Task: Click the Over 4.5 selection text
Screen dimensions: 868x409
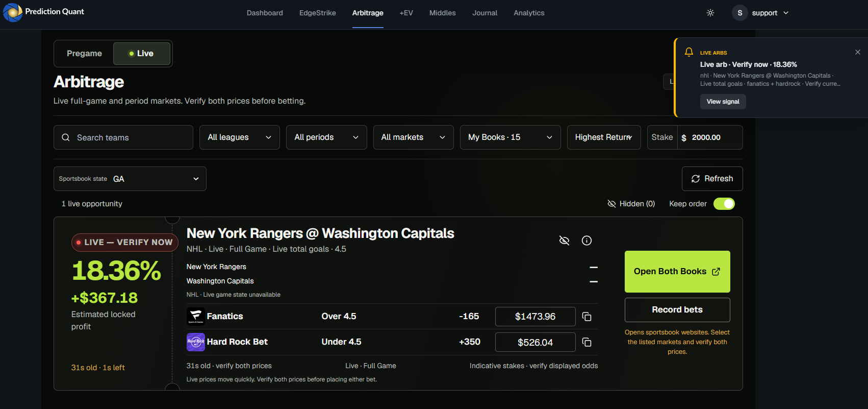Action: 339,317
